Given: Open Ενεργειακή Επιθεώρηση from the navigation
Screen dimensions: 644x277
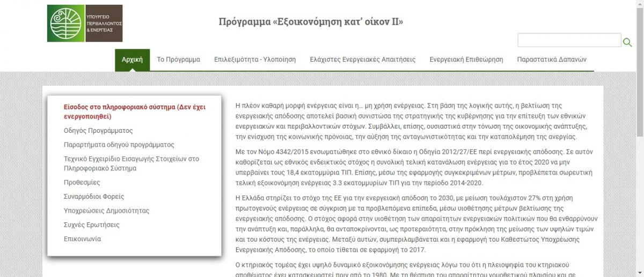Looking at the screenshot, I should coord(466,59).
